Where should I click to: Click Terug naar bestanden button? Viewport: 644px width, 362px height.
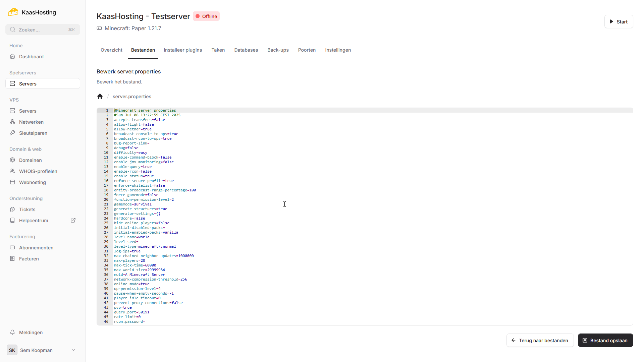click(x=540, y=340)
